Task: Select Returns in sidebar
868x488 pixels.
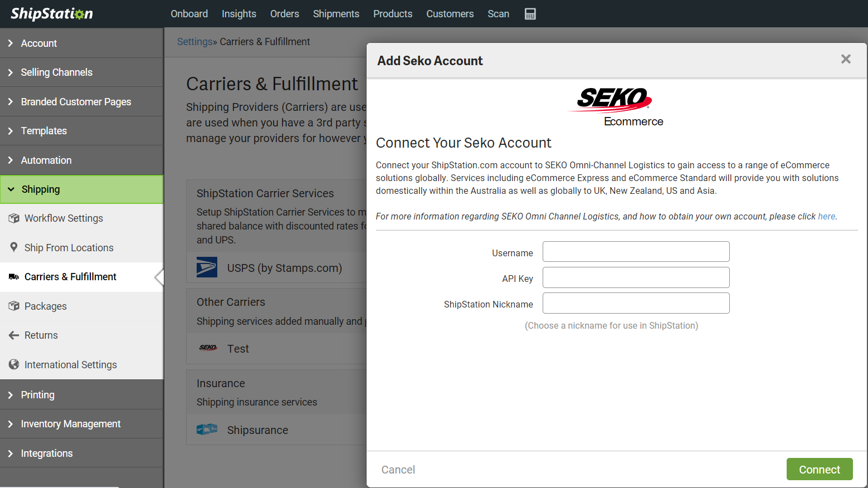Action: tap(82, 335)
